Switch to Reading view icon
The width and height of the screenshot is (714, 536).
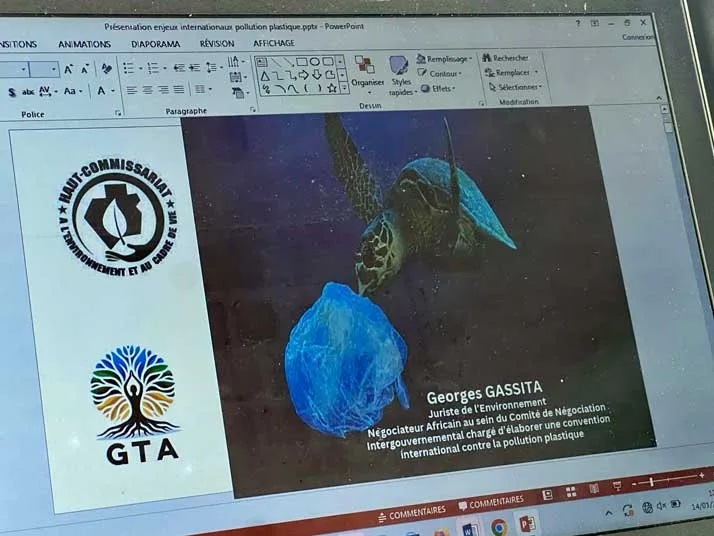(594, 488)
